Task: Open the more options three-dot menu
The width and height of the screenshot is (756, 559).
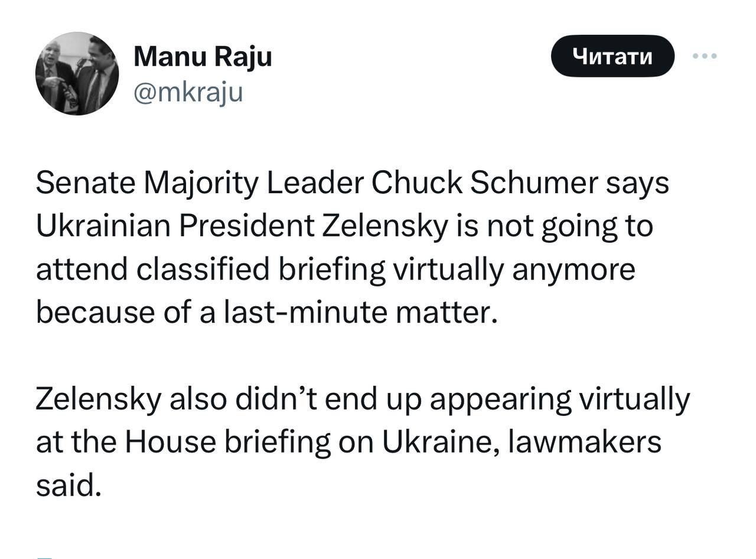Action: [x=705, y=56]
